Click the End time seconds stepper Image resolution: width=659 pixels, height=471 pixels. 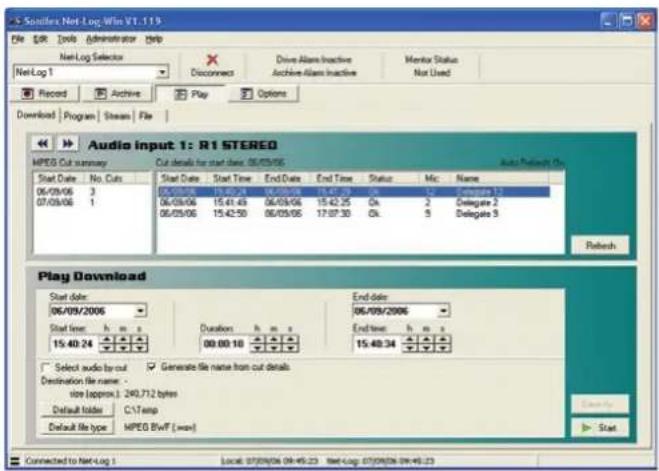click(443, 344)
